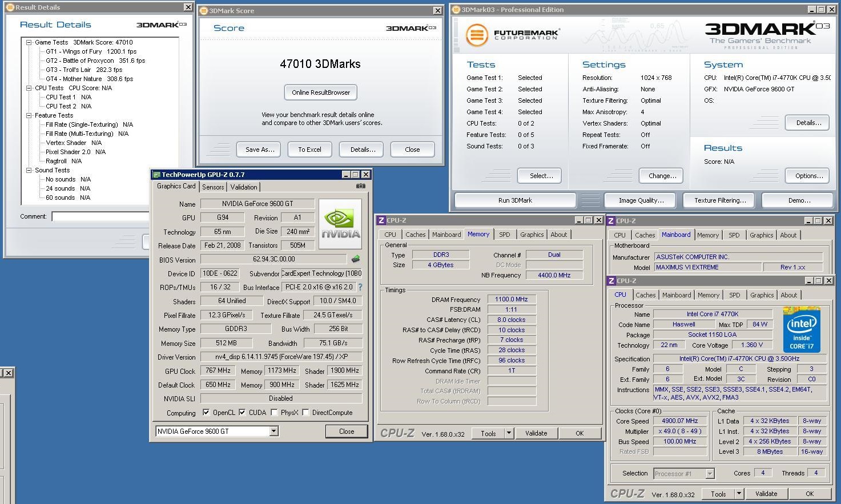
Task: Click the Result Details window title icon
Action: click(10, 7)
